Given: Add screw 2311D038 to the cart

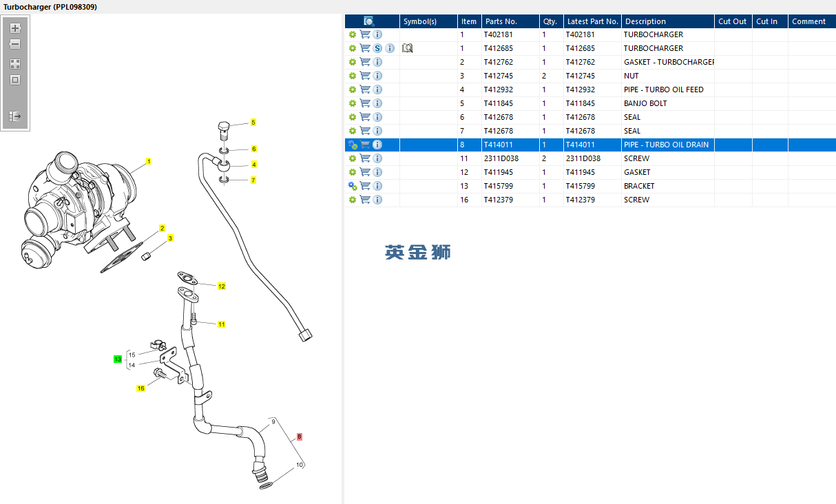Looking at the screenshot, I should tap(365, 158).
